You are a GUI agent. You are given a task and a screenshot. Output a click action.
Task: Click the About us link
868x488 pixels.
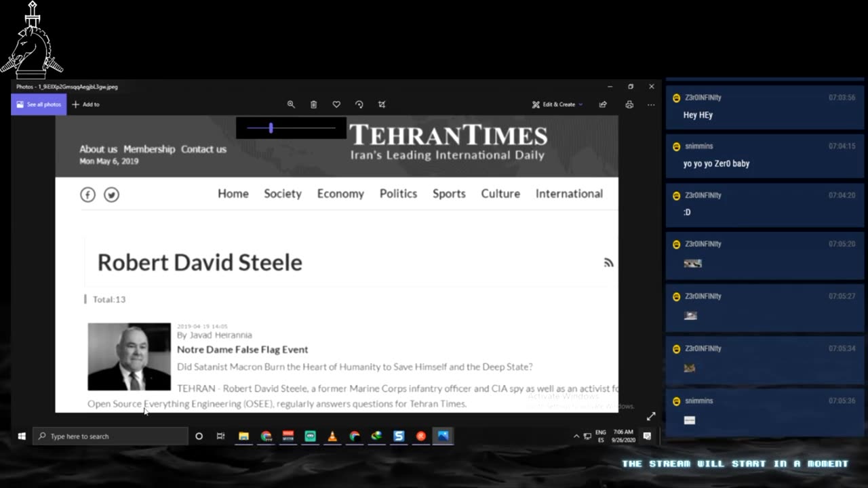98,149
